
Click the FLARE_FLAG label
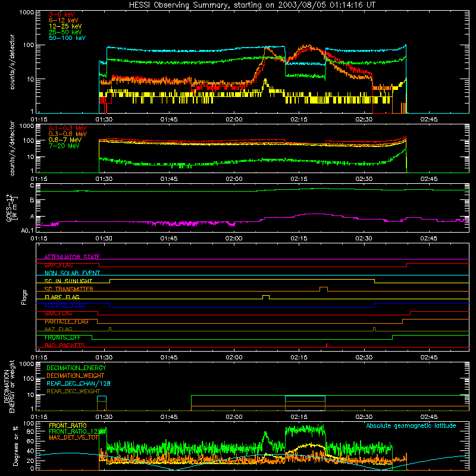pyautogui.click(x=62, y=297)
